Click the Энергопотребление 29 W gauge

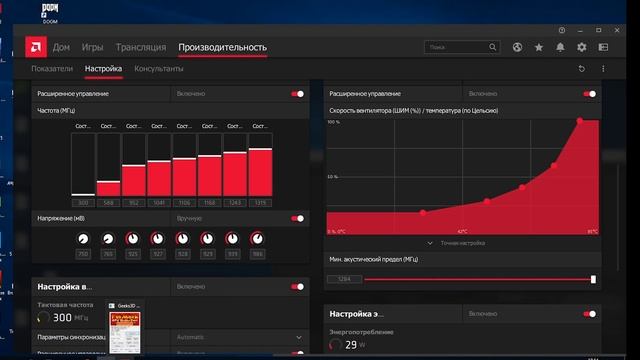(335, 345)
